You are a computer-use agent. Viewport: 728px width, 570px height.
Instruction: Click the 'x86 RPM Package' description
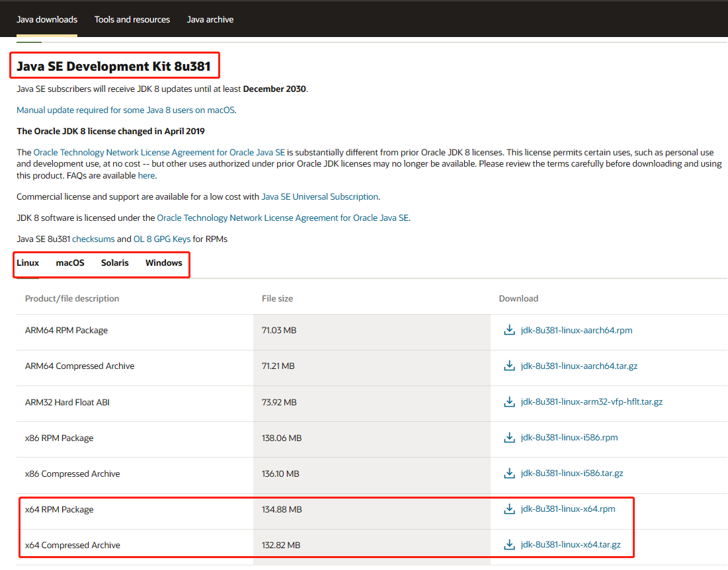pos(59,438)
